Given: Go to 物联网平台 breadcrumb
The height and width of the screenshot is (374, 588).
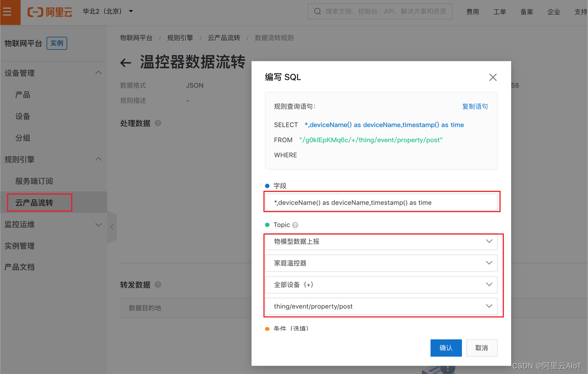Looking at the screenshot, I should click(136, 38).
